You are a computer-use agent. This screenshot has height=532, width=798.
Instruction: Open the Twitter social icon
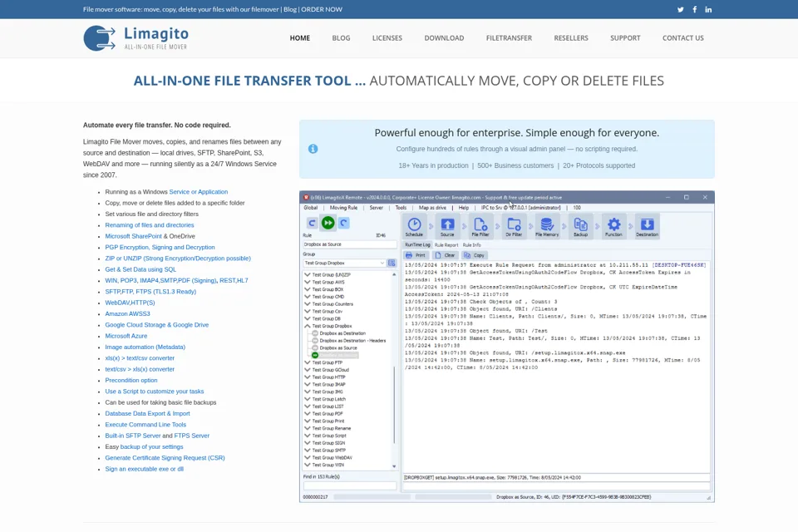681,10
